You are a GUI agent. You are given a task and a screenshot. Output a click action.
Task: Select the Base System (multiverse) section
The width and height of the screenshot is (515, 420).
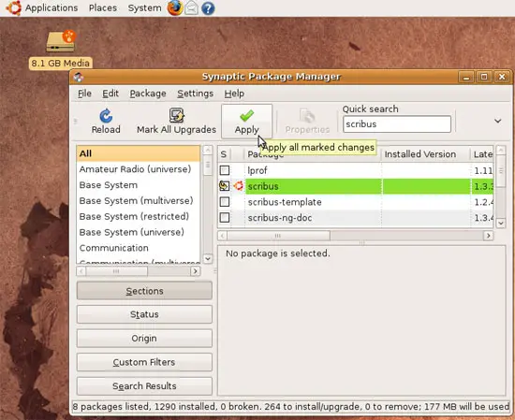(139, 201)
